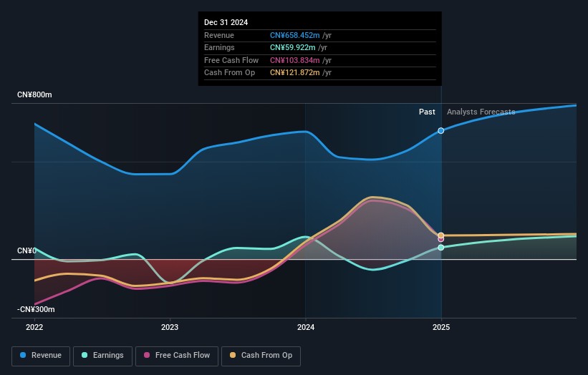The width and height of the screenshot is (588, 375).
Task: Toggle the Cash From Op legend button
Action: coord(261,356)
